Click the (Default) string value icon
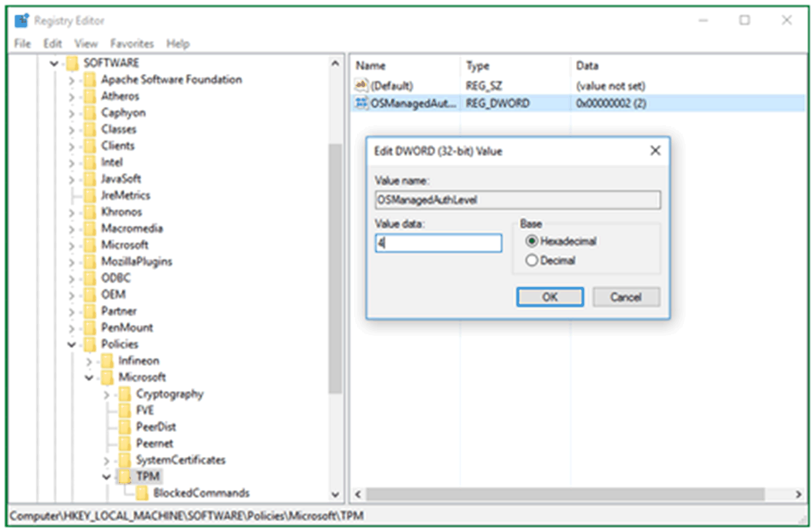Viewport: 812px width, 531px height. 361,86
